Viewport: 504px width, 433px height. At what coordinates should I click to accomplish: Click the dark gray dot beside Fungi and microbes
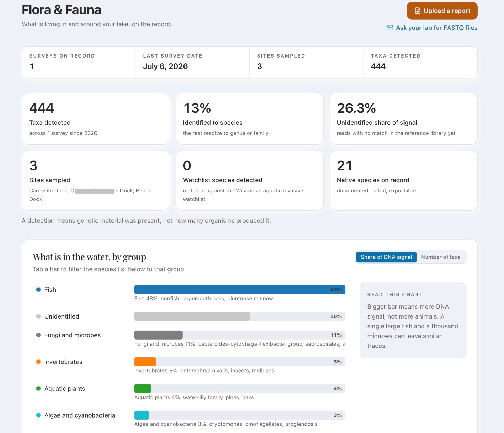point(38,335)
